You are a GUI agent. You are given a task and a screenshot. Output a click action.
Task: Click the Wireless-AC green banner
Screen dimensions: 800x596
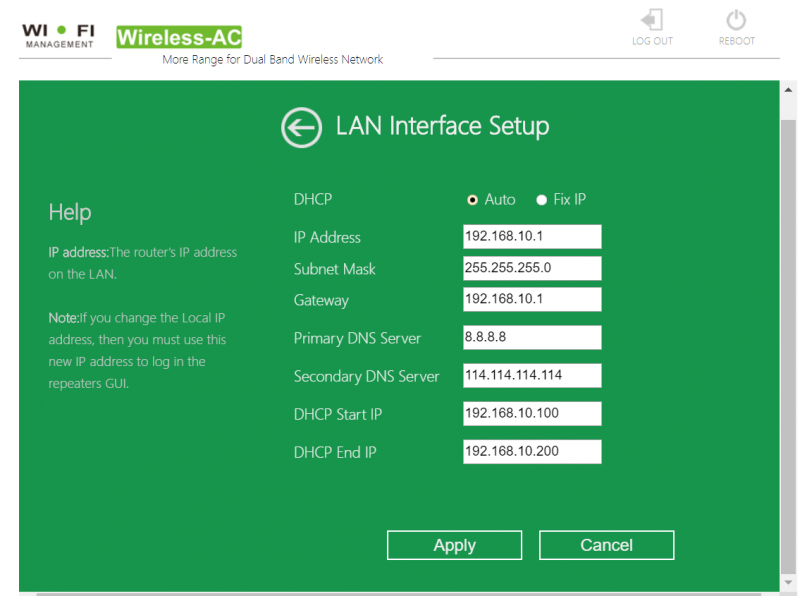(179, 37)
